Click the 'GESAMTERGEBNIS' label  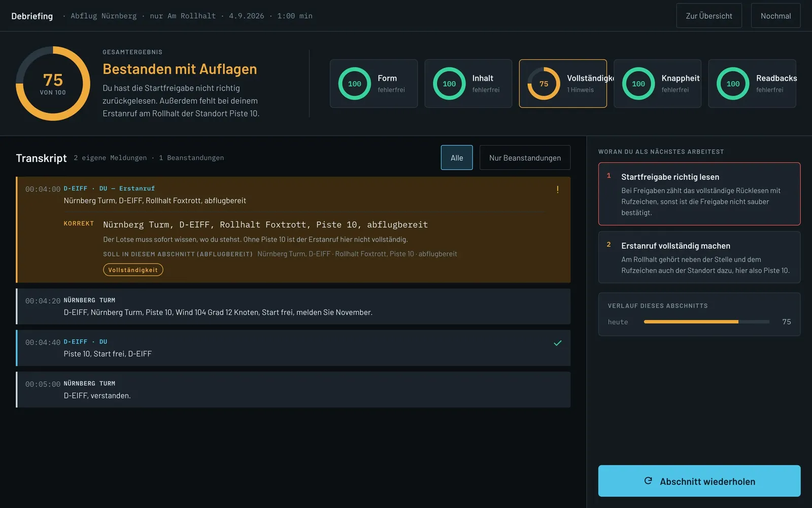[x=132, y=52]
